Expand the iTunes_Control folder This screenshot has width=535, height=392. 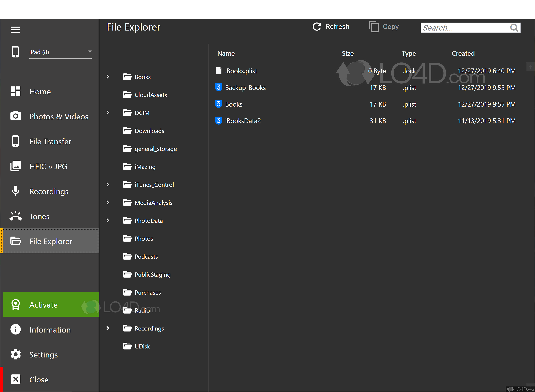coord(108,185)
